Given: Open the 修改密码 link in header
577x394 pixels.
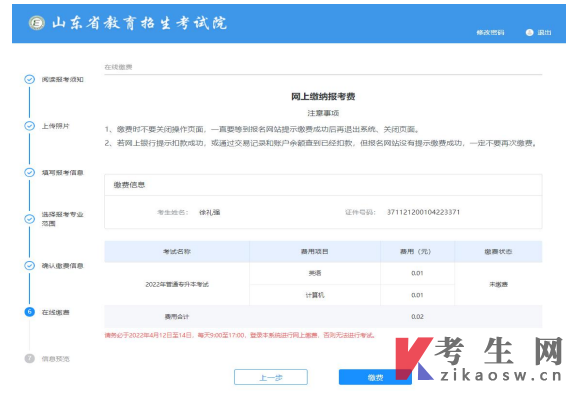Looking at the screenshot, I should [x=490, y=32].
